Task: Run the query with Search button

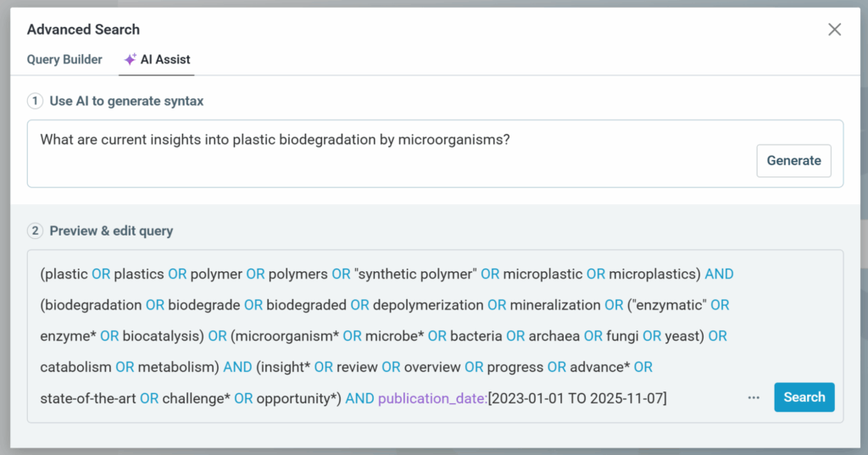Action: pos(804,397)
